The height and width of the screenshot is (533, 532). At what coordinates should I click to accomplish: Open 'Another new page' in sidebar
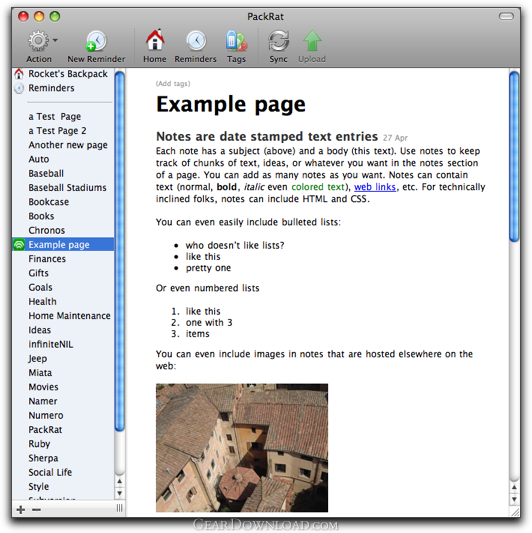tap(68, 145)
